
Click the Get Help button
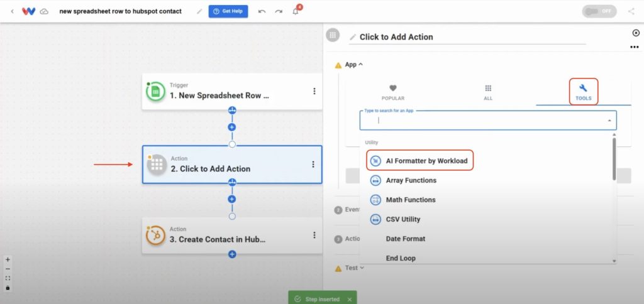pos(228,11)
